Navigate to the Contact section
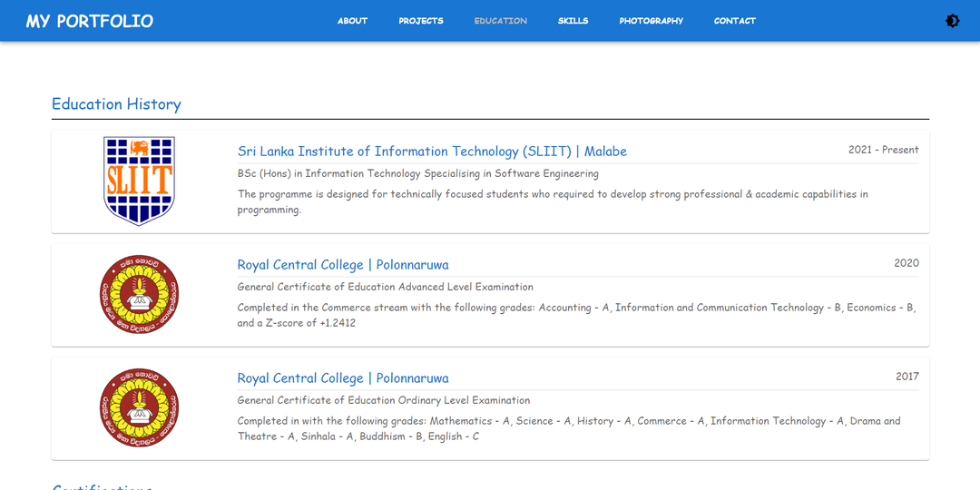The width and height of the screenshot is (980, 490). [734, 21]
